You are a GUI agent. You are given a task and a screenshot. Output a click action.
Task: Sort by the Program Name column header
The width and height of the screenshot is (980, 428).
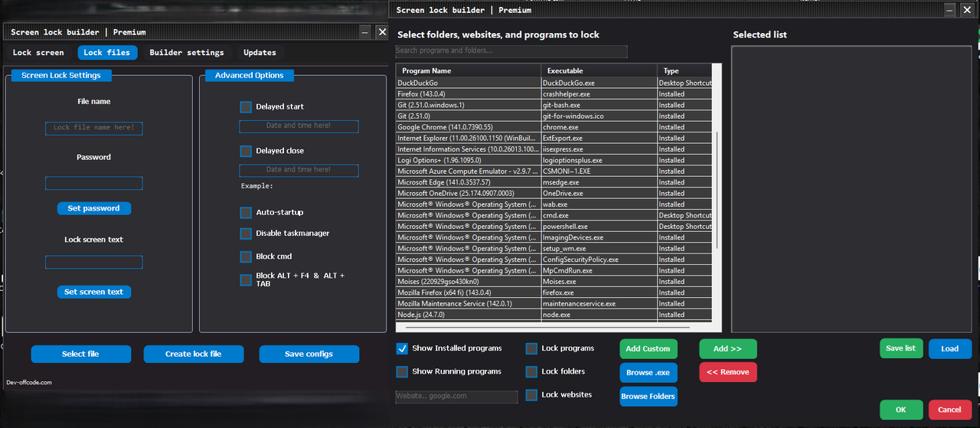468,70
